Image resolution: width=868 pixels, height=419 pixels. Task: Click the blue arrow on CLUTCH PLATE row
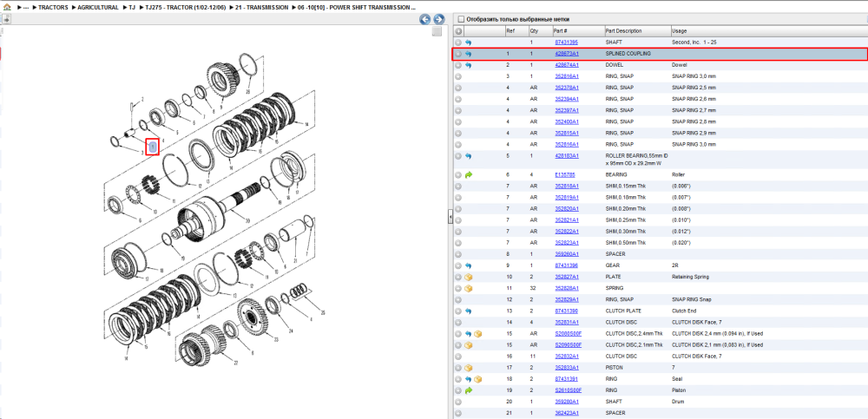click(x=468, y=311)
